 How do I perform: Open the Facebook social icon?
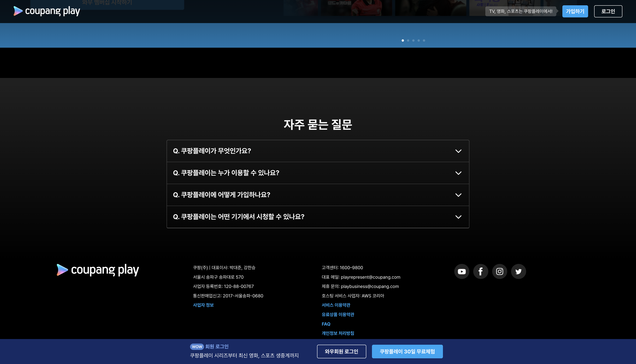(480, 271)
